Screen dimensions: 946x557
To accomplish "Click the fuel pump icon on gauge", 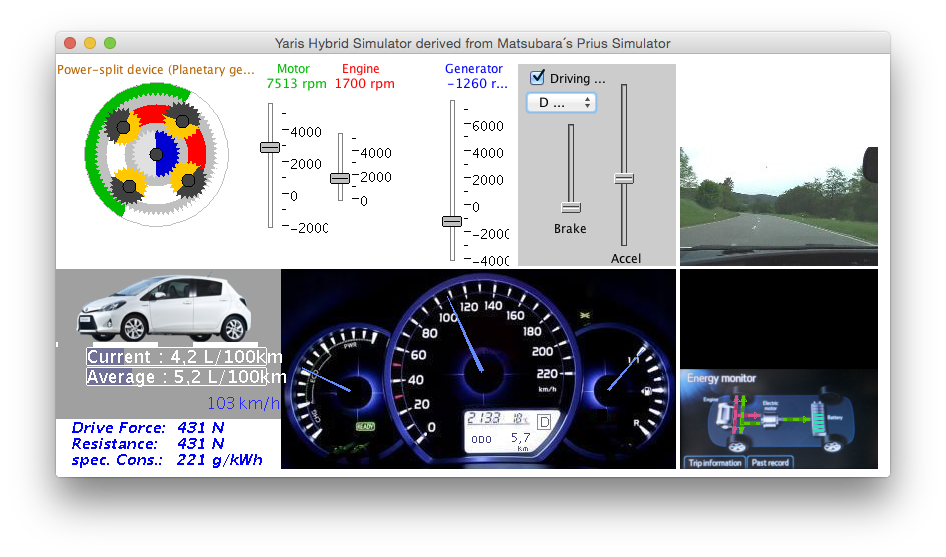I will [646, 391].
